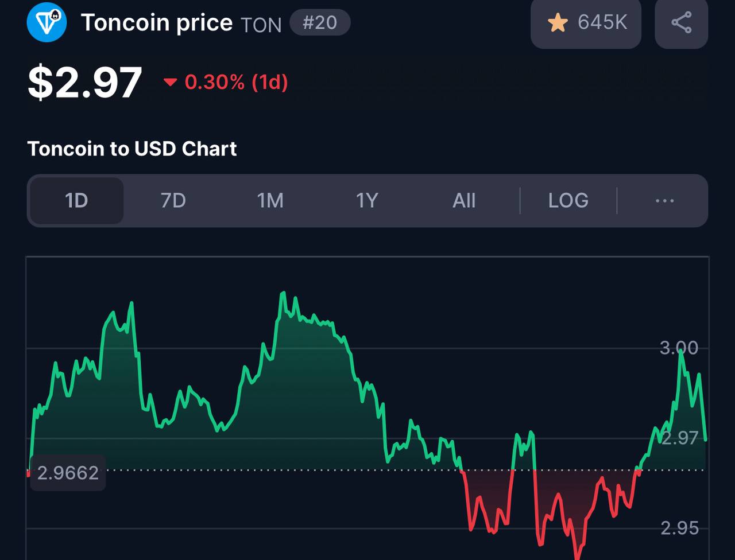Viewport: 735px width, 560px height.
Task: Select the 1D timeframe tab
Action: [x=76, y=201]
